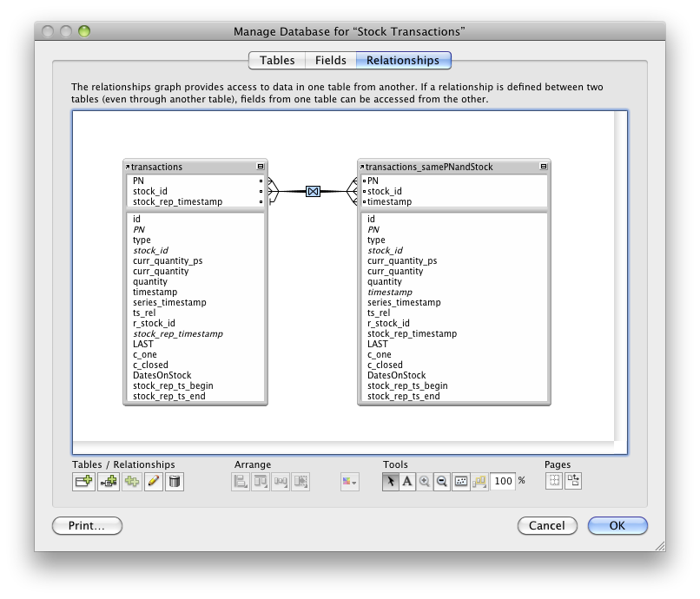This screenshot has height=599, width=700.
Task: Click series_timestamp field in transactions table
Action: [x=169, y=302]
